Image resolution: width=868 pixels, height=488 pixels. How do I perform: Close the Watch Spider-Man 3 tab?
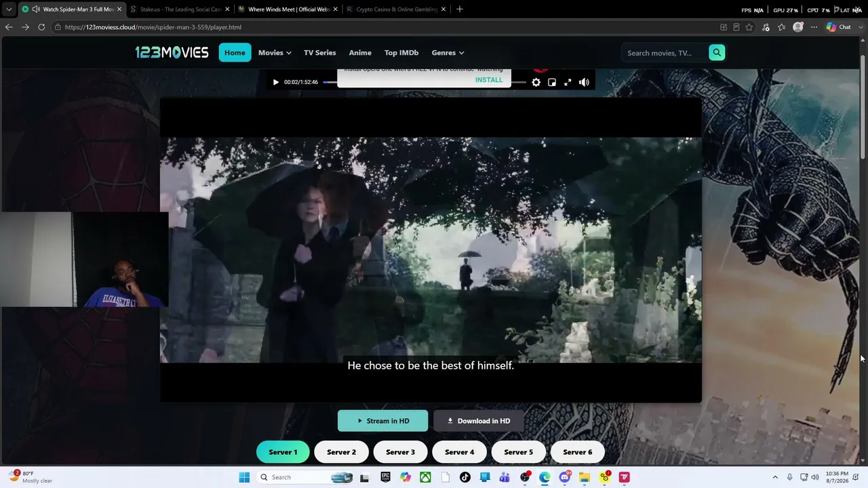click(119, 9)
